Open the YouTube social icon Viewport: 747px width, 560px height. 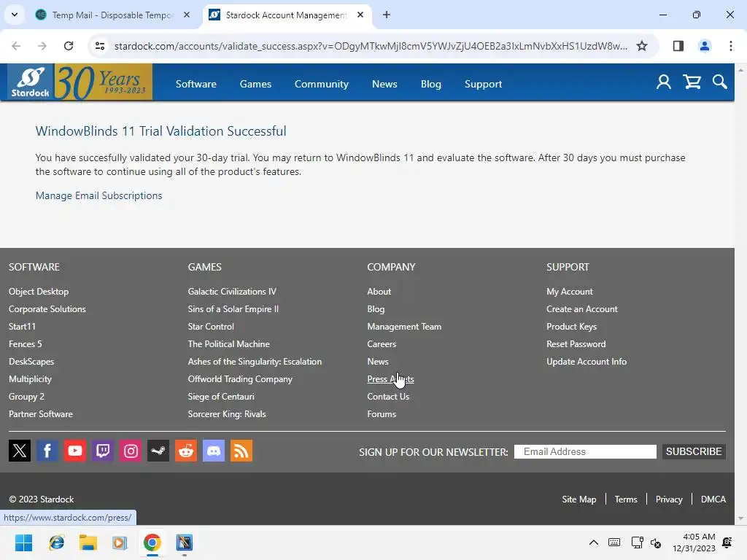(x=75, y=451)
